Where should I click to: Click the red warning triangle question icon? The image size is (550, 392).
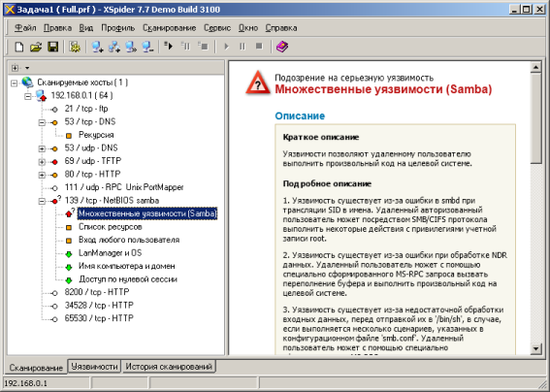click(x=258, y=82)
